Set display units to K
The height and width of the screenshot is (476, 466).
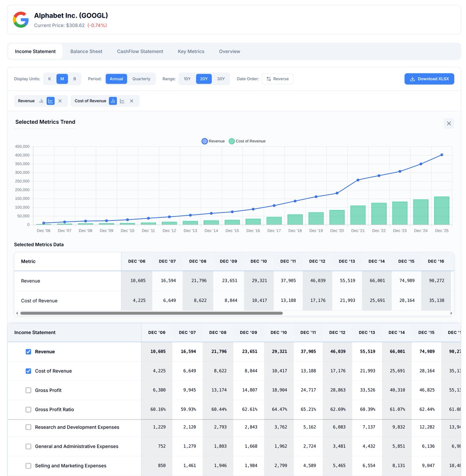point(50,79)
